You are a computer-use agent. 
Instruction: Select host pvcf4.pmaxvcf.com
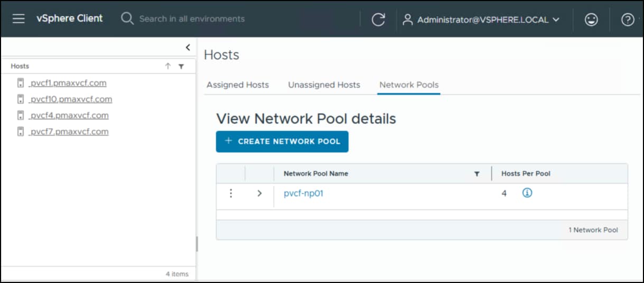pos(69,115)
